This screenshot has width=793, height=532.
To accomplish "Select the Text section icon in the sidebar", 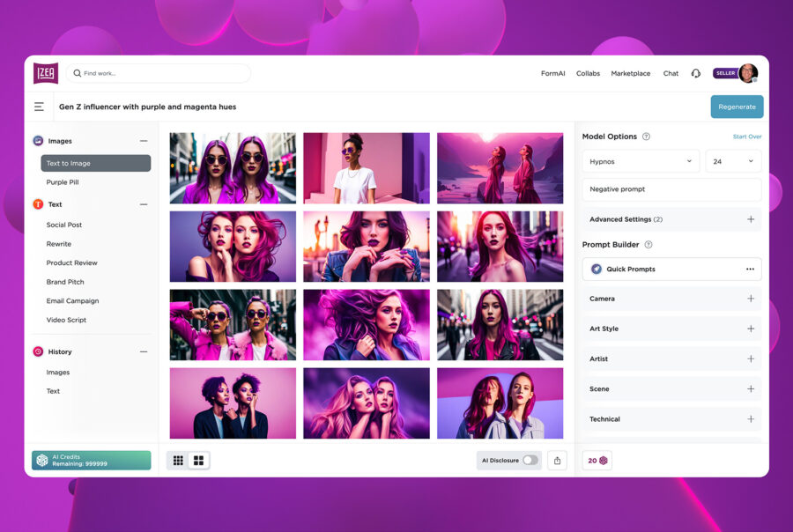I will point(37,204).
